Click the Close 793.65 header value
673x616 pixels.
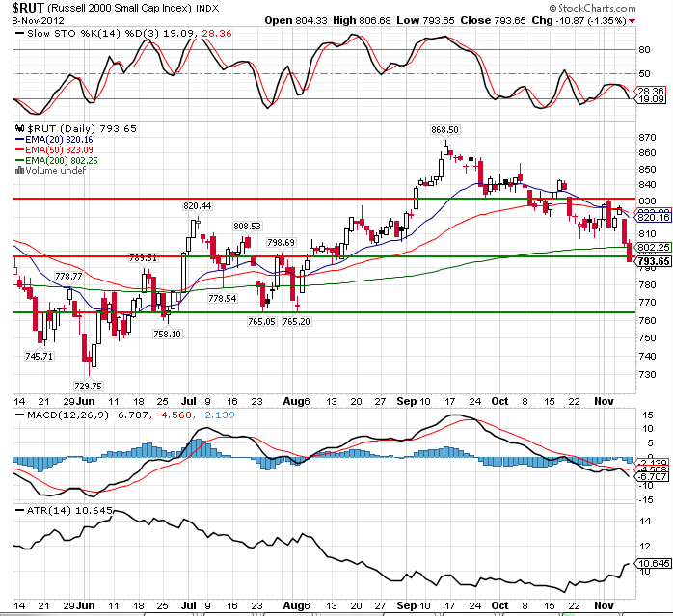coord(493,20)
